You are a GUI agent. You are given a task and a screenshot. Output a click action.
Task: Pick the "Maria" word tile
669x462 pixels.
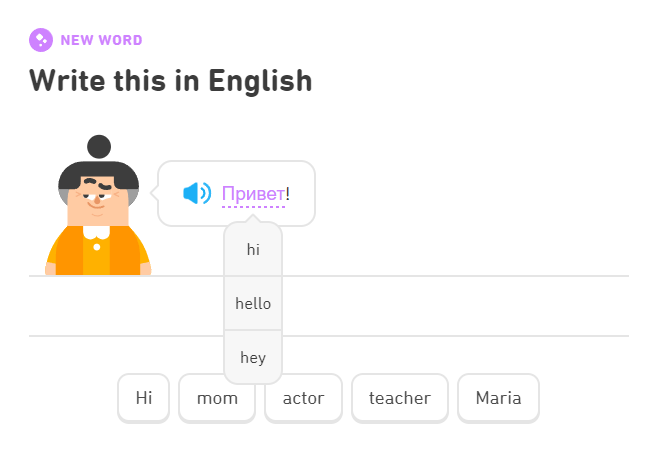click(498, 398)
